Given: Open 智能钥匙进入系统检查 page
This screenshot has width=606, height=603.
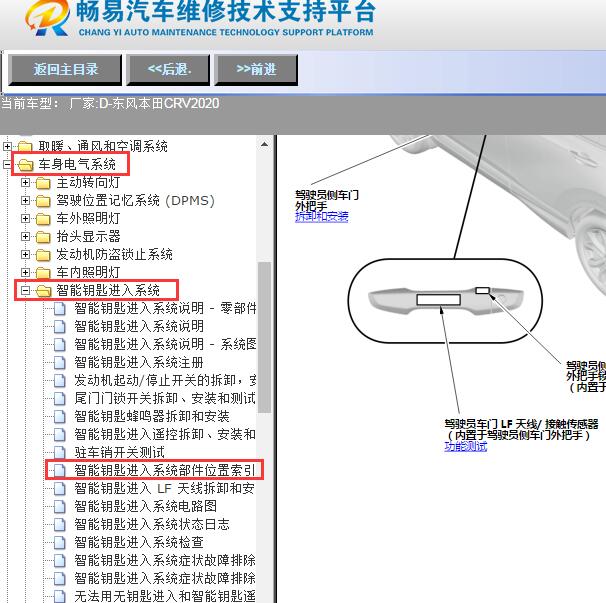Looking at the screenshot, I should pyautogui.click(x=139, y=542).
